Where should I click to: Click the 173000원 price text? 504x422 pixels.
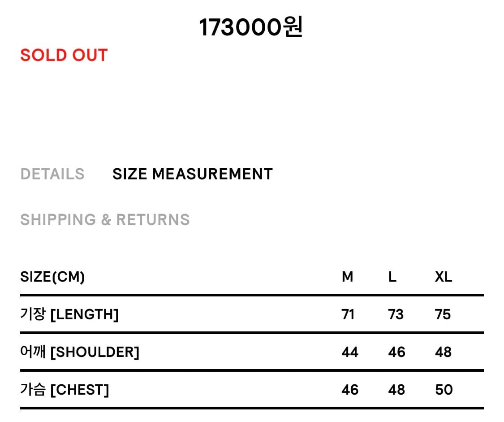[251, 28]
